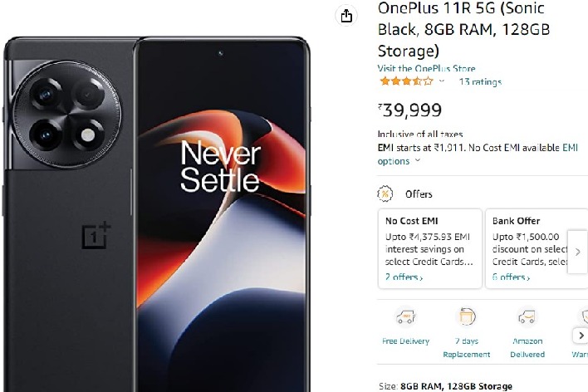The width and height of the screenshot is (588, 392).
Task: Click the Amazon Delivered icon
Action: [527, 316]
